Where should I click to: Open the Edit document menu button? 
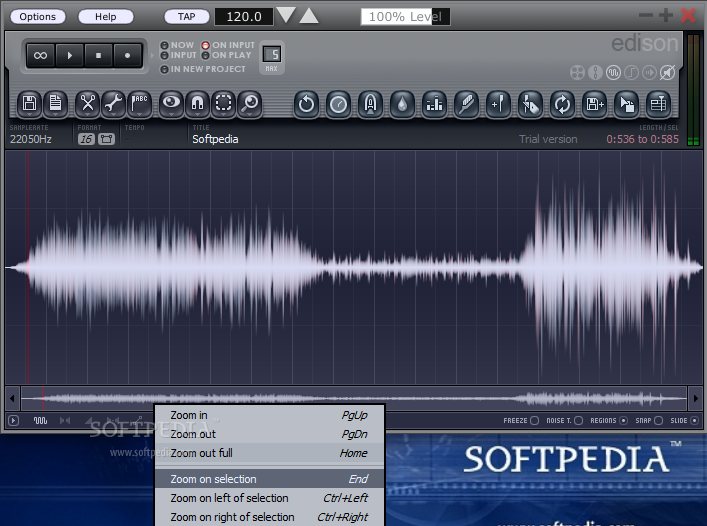coord(55,104)
